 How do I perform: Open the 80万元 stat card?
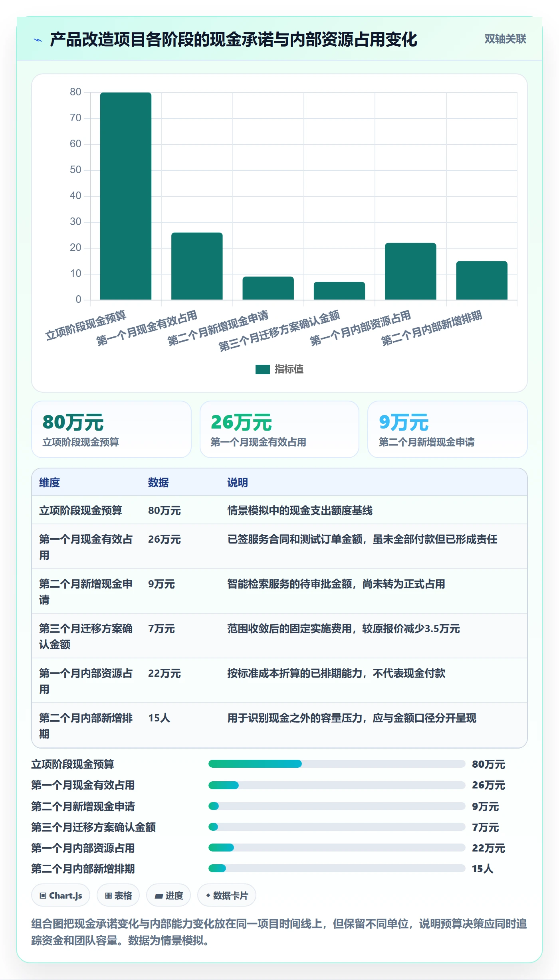pyautogui.click(x=111, y=429)
